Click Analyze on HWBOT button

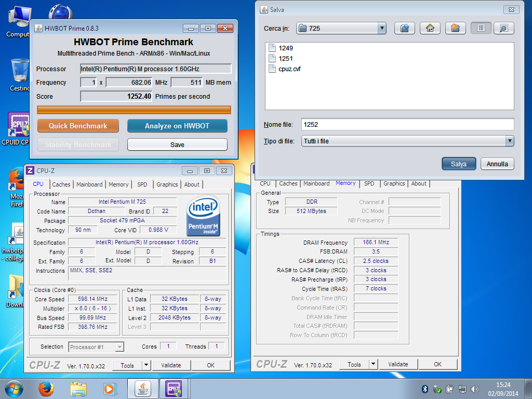pyautogui.click(x=177, y=126)
